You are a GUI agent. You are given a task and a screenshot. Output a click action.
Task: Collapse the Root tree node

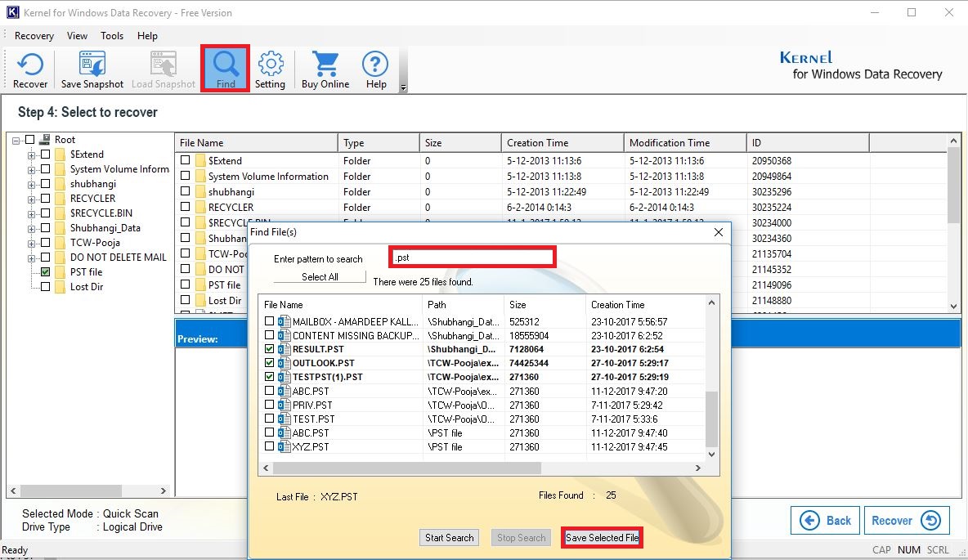16,141
